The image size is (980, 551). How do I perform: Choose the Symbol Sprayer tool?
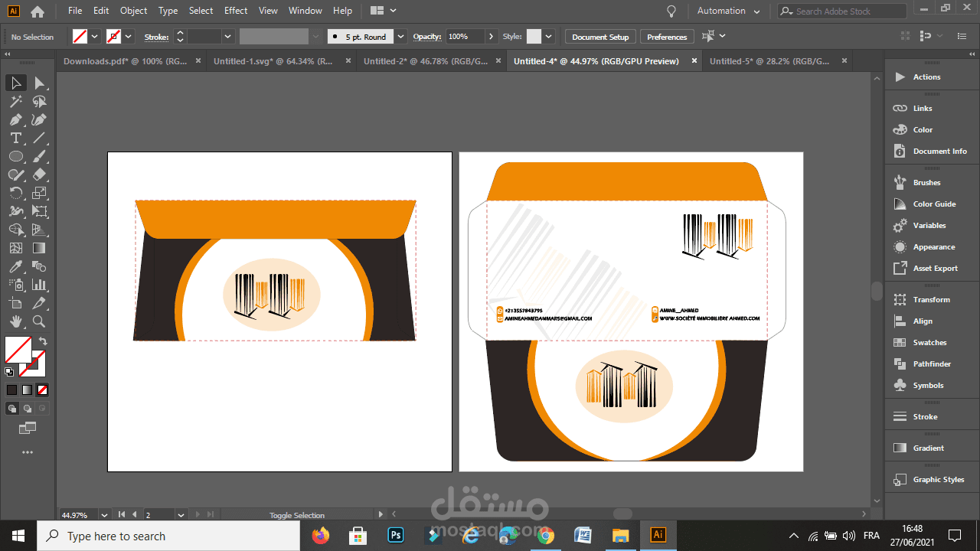(x=15, y=285)
